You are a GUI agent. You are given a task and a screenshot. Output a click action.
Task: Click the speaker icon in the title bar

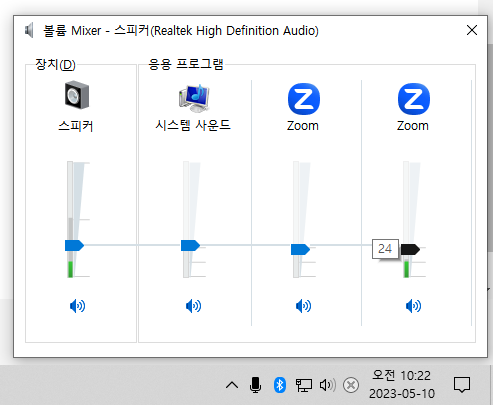pyautogui.click(x=29, y=31)
